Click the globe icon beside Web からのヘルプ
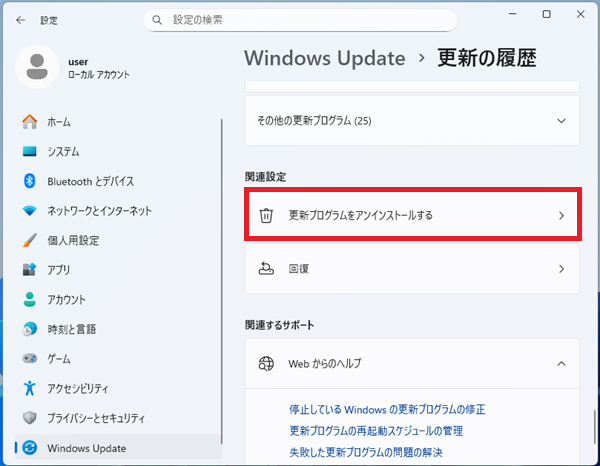This screenshot has height=466, width=600. point(266,363)
